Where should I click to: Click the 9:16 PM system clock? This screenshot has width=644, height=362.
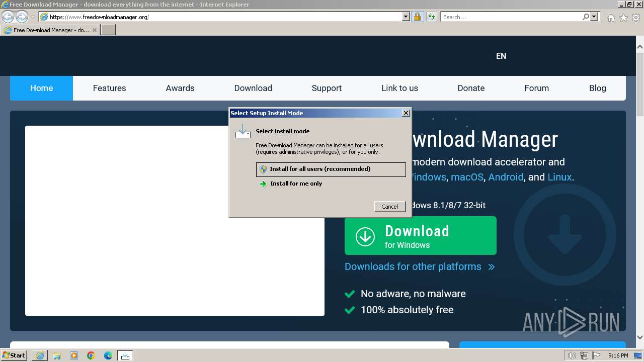(618, 355)
